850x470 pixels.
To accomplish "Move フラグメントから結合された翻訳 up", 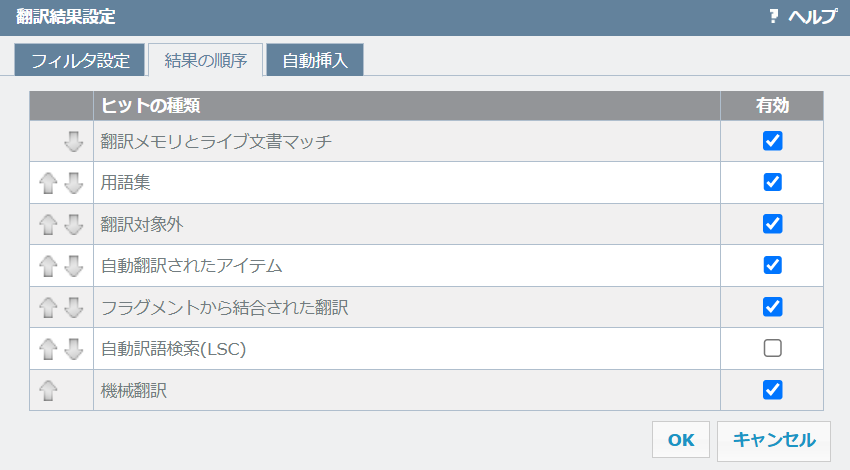I will pyautogui.click(x=48, y=307).
